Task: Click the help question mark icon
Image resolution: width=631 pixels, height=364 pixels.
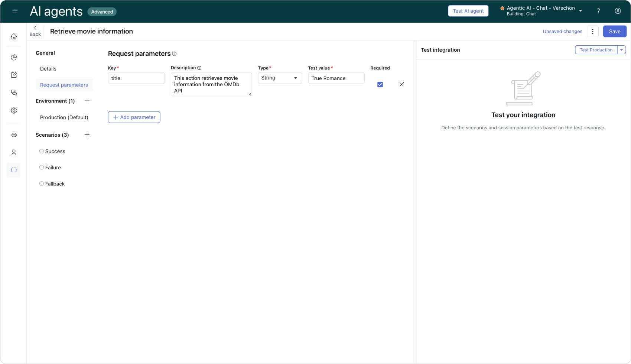Action: 598,11
